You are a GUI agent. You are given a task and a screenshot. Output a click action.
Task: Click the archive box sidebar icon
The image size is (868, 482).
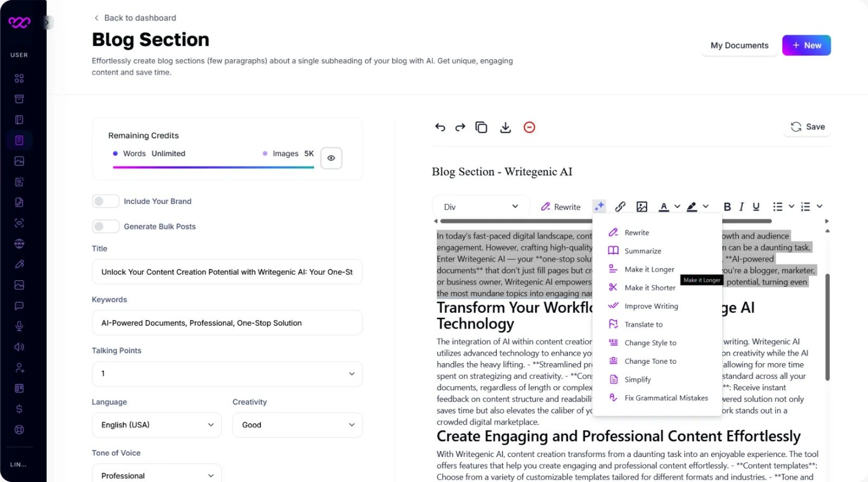pos(19,99)
